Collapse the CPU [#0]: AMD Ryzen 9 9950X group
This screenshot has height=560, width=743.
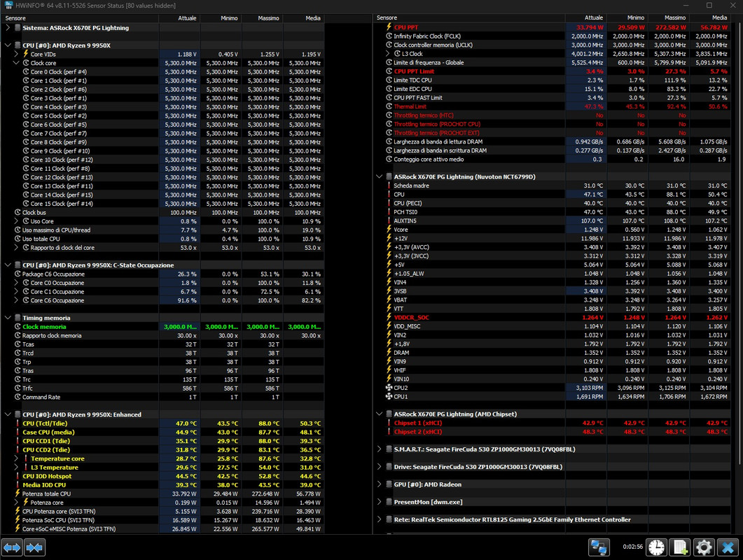coord(8,45)
